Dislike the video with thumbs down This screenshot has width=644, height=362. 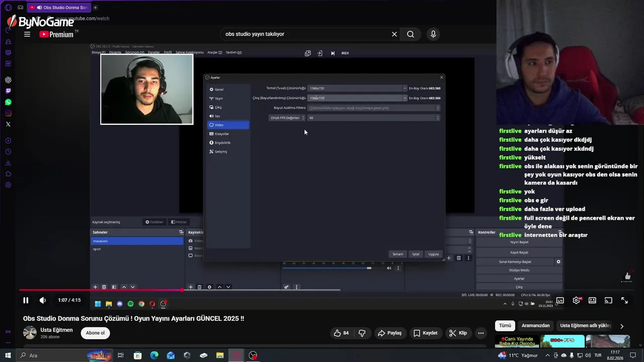pyautogui.click(x=362, y=333)
